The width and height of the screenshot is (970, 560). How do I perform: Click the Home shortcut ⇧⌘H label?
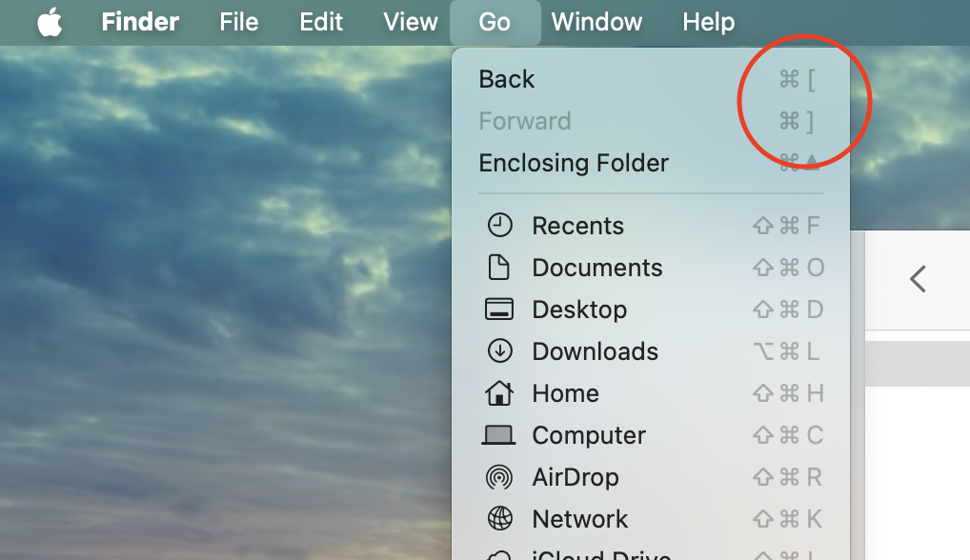click(788, 393)
